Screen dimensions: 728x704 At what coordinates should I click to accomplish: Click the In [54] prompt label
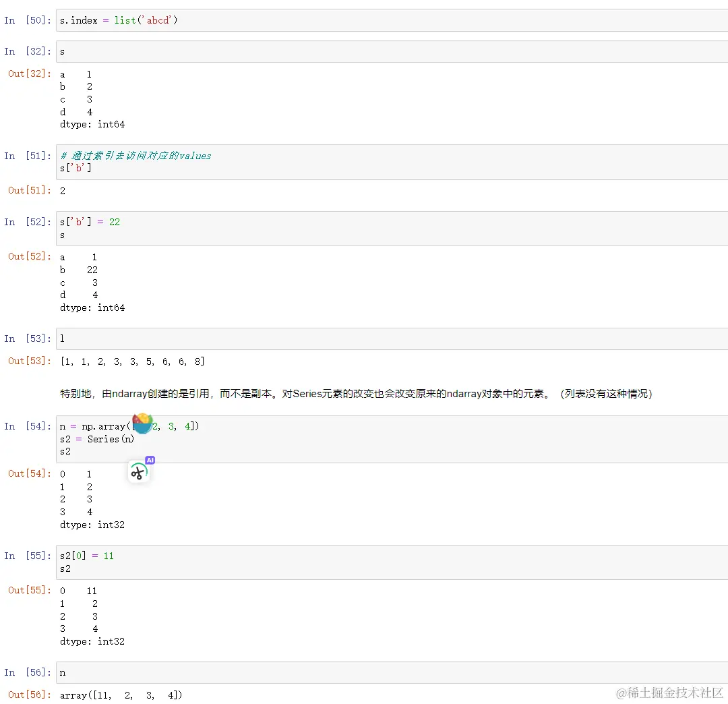pyautogui.click(x=28, y=426)
